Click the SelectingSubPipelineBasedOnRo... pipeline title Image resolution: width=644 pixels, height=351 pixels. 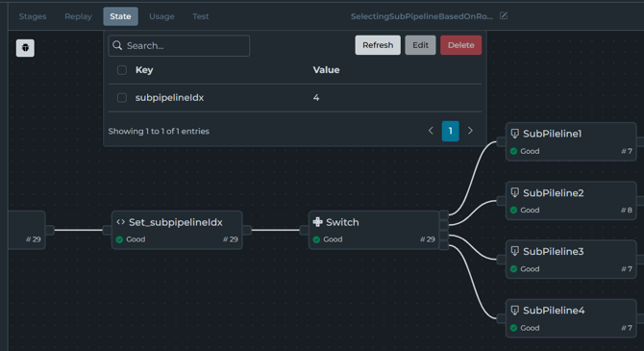click(421, 16)
